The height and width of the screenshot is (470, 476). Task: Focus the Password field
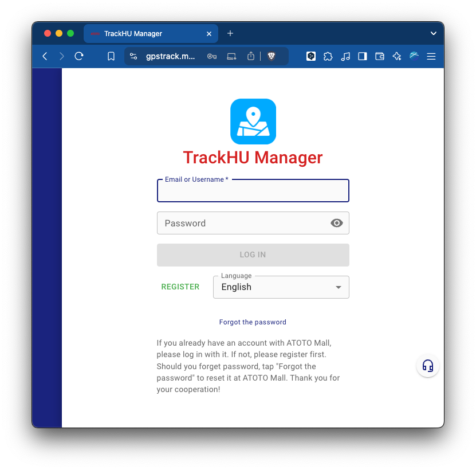[253, 223]
